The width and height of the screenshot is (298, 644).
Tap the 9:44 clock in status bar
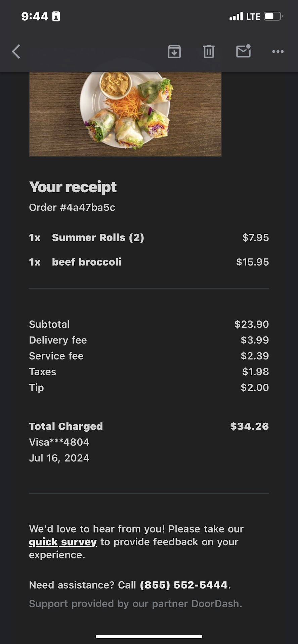tap(35, 16)
